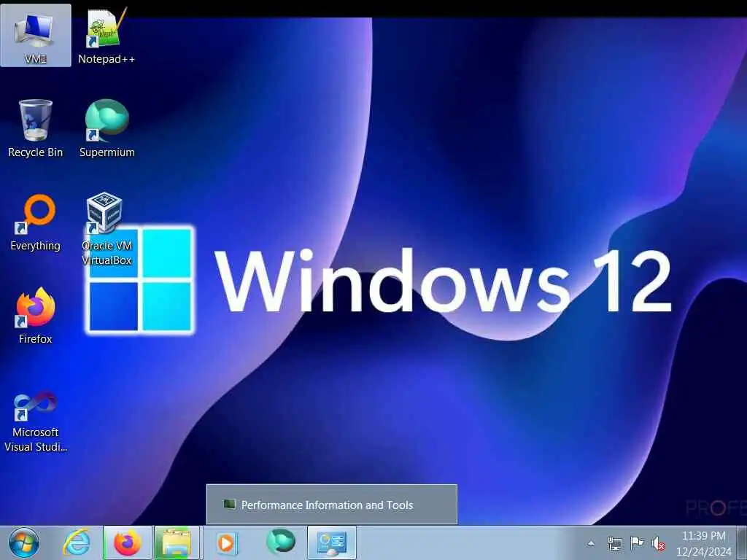Open the Firefox desktop shortcut
Image resolution: width=747 pixels, height=560 pixels.
tap(36, 315)
